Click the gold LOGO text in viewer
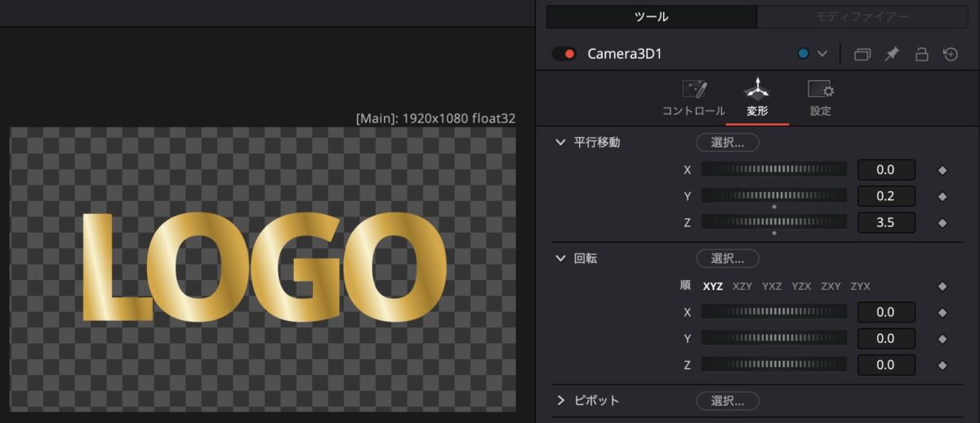Image resolution: width=980 pixels, height=423 pixels. tap(263, 267)
